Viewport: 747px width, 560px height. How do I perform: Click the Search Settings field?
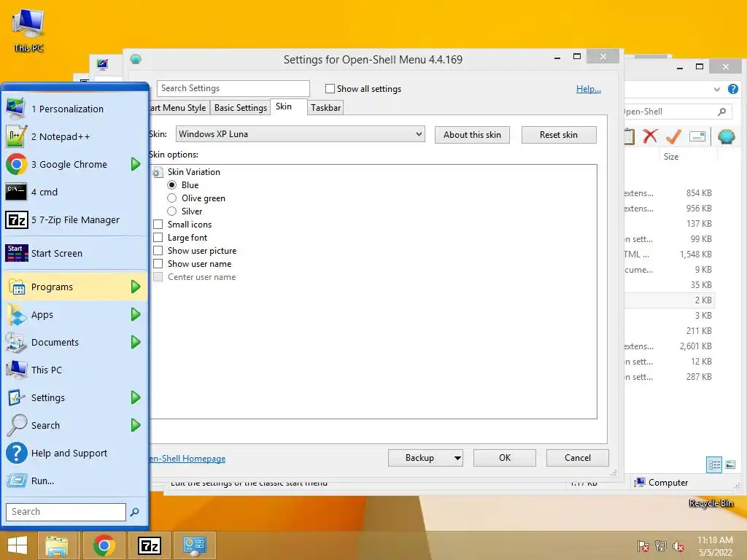point(233,88)
